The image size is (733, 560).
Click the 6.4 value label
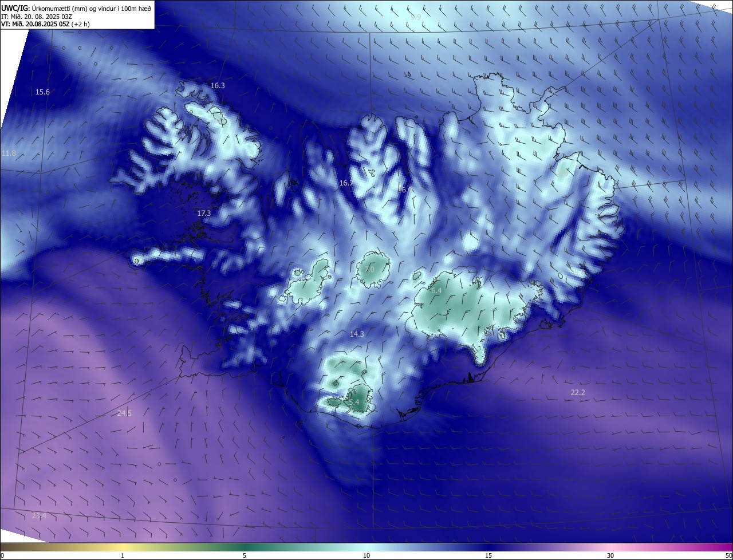coord(436,291)
